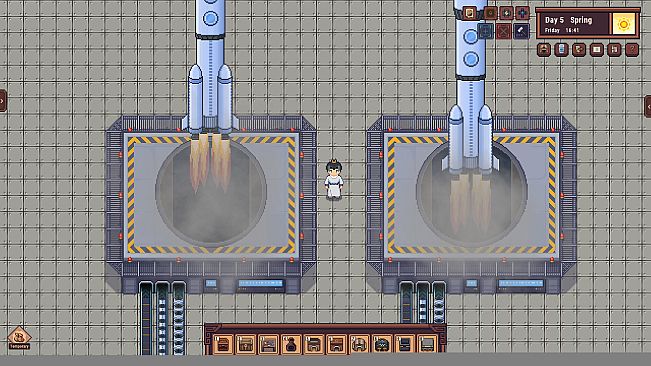Image resolution: width=651 pixels, height=366 pixels.
Task: Expand the right side panel arrow
Action: 648,107
